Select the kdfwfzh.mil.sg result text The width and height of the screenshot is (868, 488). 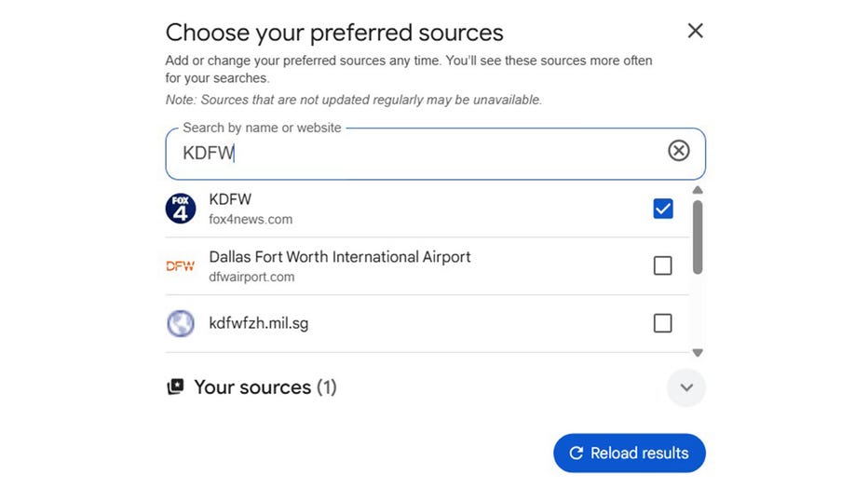click(258, 324)
